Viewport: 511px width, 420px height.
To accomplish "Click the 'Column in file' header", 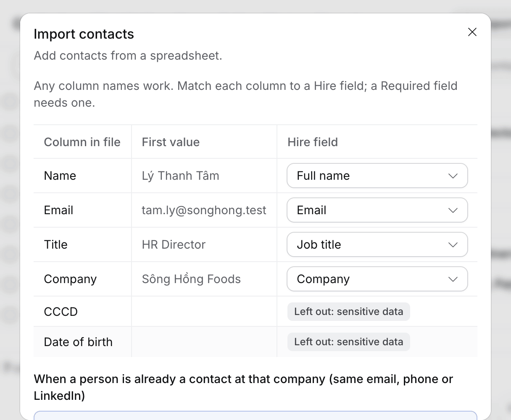I will (x=82, y=142).
